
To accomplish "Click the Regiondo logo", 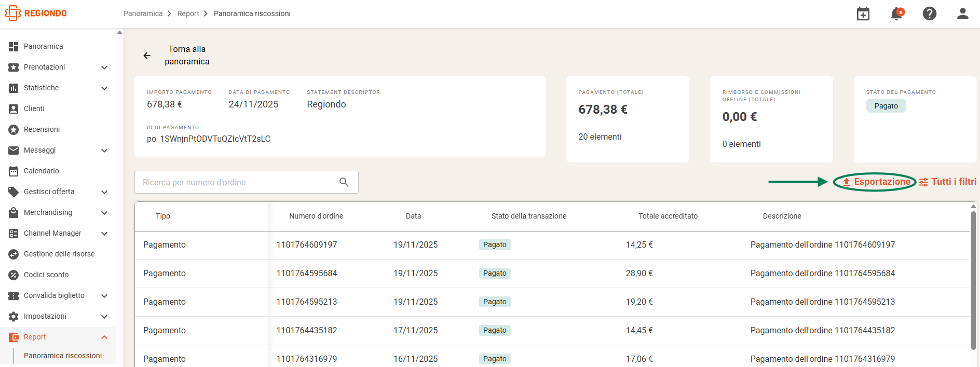I will coord(36,13).
